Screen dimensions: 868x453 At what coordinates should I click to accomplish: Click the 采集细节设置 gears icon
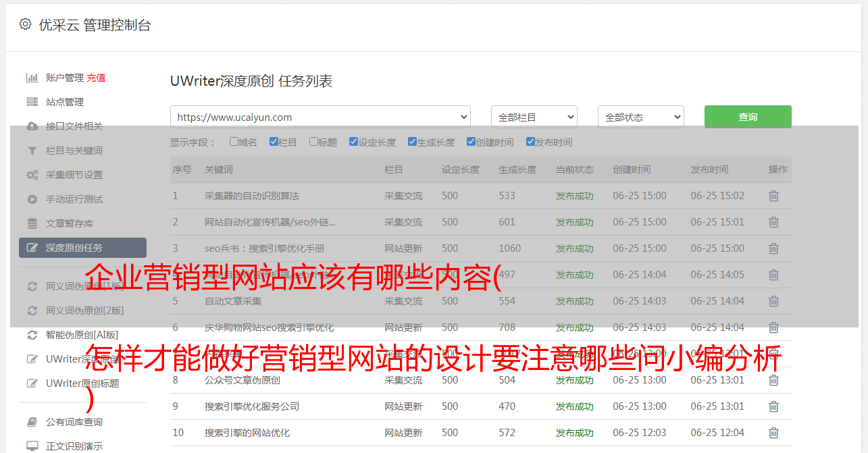[32, 175]
